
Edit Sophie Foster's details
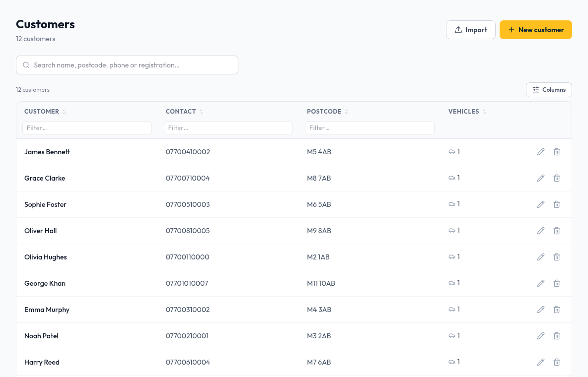click(540, 204)
